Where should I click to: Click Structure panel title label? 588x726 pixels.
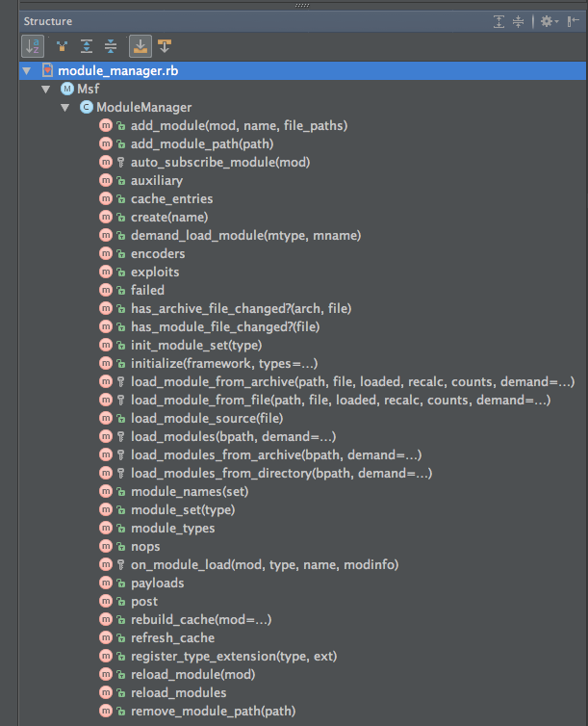point(48,21)
